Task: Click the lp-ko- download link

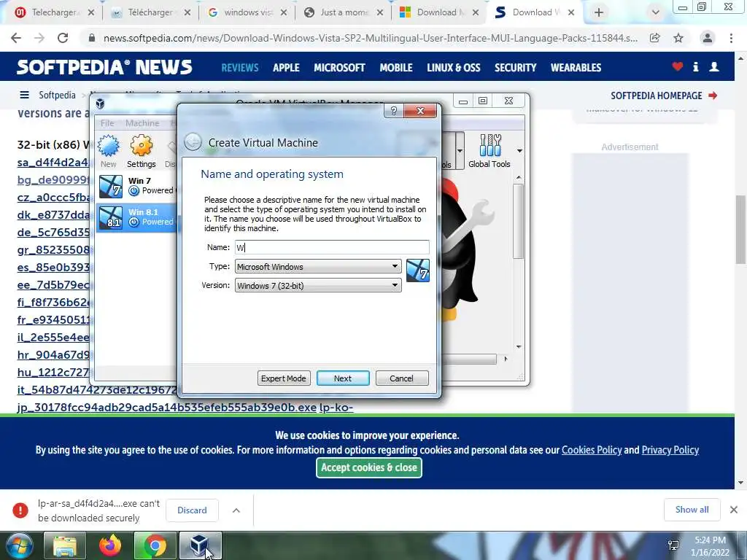Action: click(336, 408)
